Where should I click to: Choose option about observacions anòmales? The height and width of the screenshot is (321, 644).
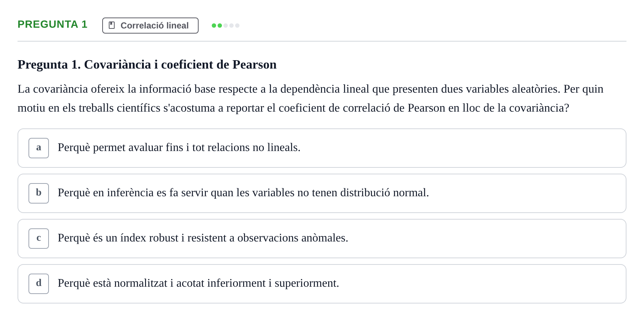pyautogui.click(x=322, y=239)
